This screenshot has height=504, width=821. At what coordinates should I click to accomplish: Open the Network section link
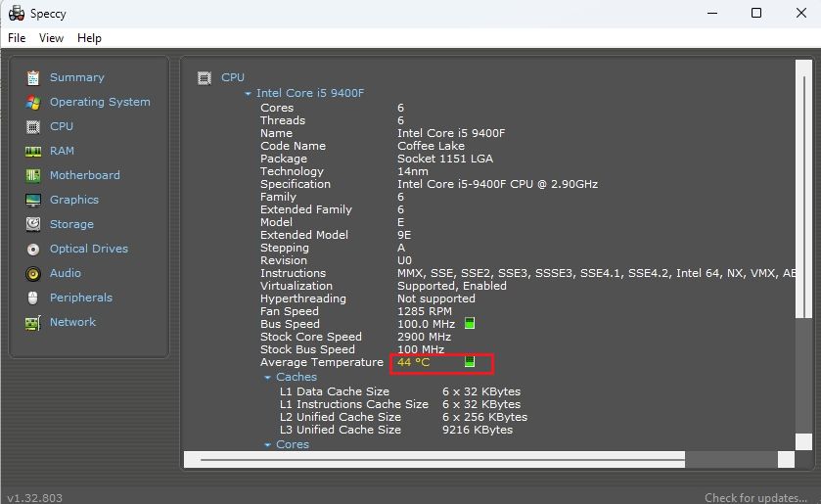click(72, 322)
